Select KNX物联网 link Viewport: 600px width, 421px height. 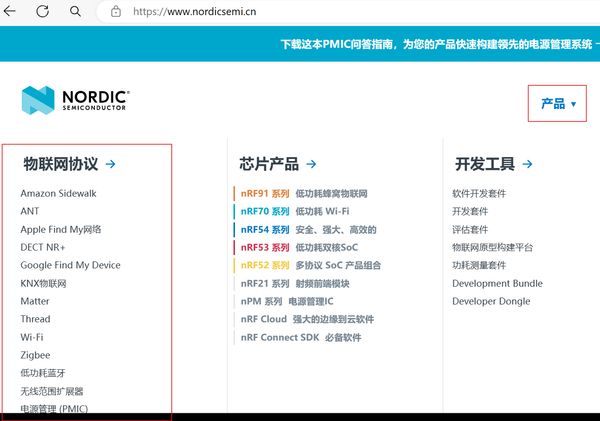[43, 283]
